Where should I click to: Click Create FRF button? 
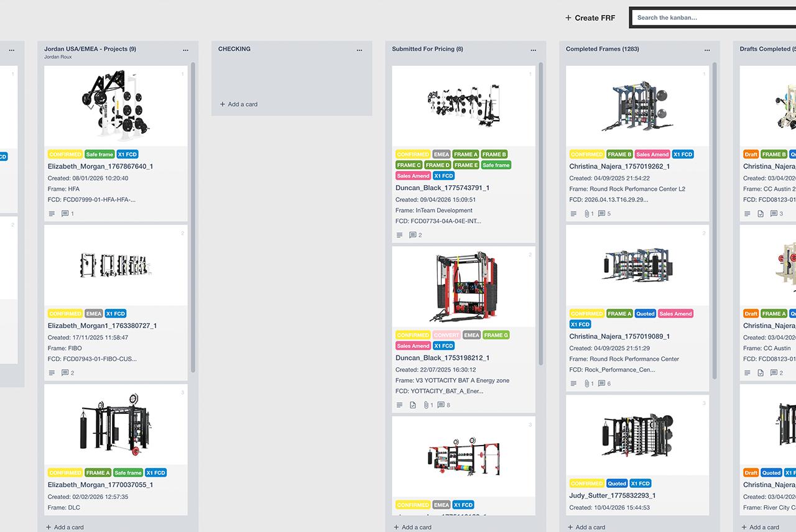pyautogui.click(x=590, y=18)
